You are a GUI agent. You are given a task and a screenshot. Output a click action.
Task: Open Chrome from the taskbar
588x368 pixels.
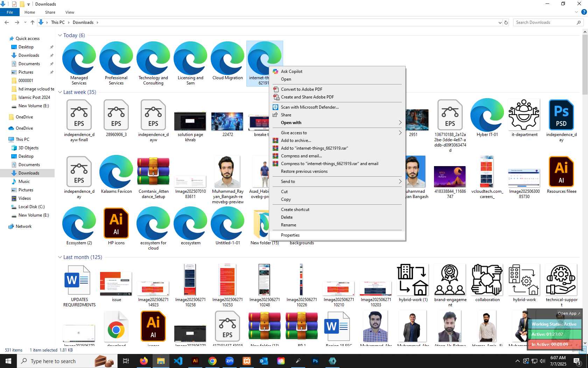[212, 361]
